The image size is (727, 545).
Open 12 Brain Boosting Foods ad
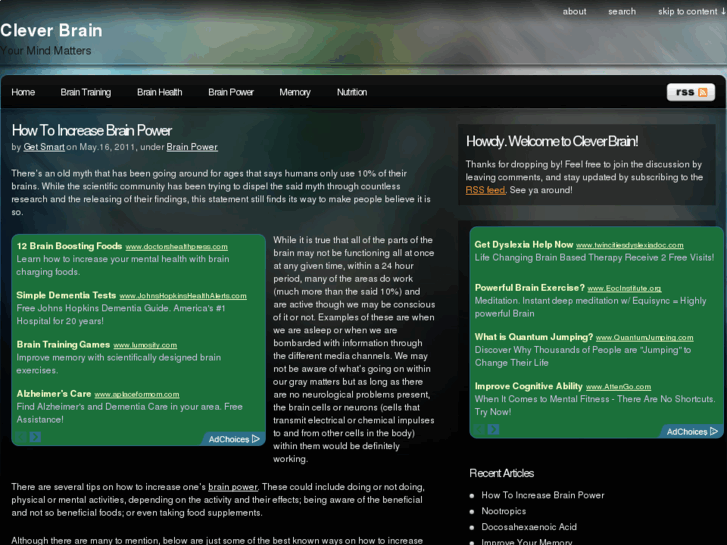[70, 246]
